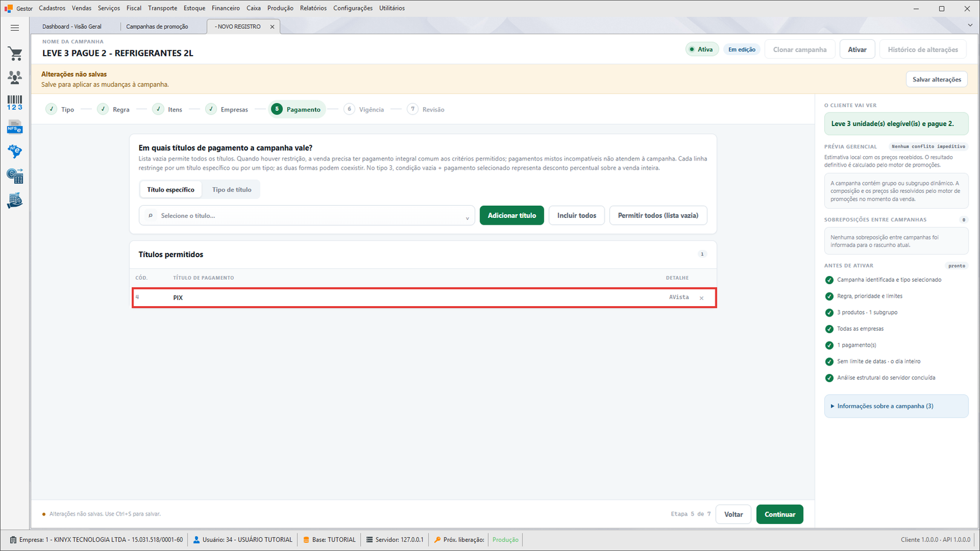Click 'Incluir todos' button
The width and height of the screenshot is (980, 551).
pyautogui.click(x=576, y=216)
